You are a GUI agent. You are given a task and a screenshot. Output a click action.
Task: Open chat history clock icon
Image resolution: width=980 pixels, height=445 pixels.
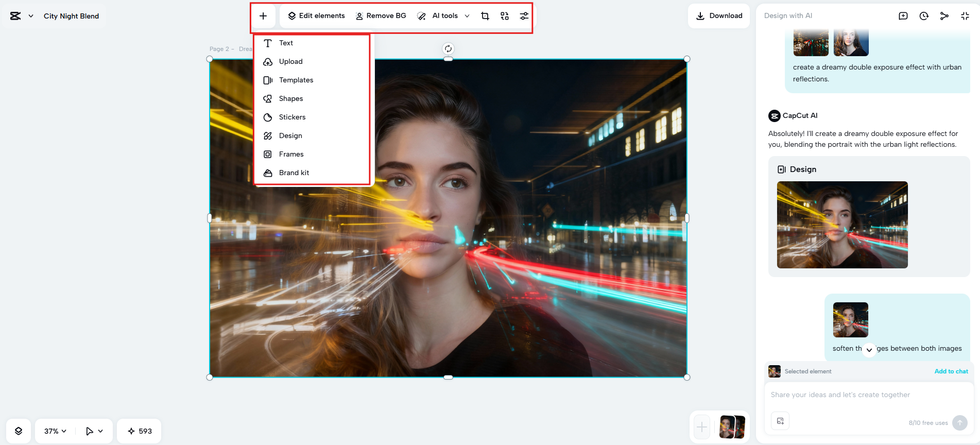(x=924, y=16)
